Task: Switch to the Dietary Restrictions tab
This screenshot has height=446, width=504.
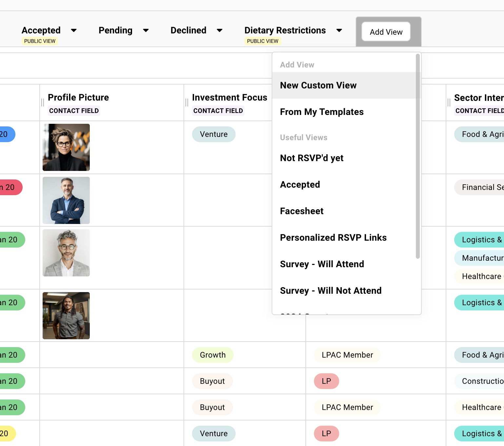Action: [285, 30]
